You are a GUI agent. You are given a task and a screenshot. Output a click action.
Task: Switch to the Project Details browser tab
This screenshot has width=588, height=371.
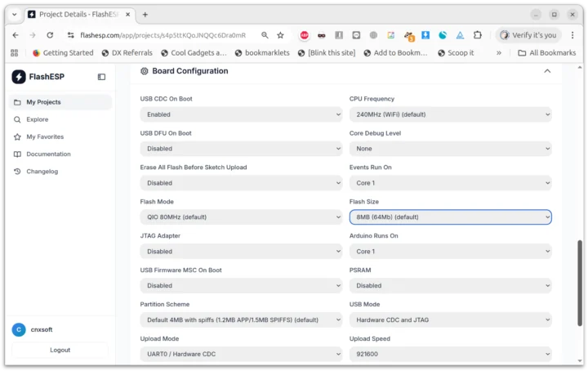(x=78, y=15)
